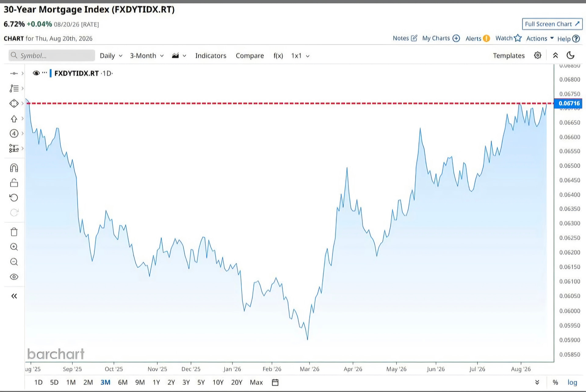Image resolution: width=586 pixels, height=392 pixels.
Task: Open the My Charts link
Action: (x=441, y=38)
